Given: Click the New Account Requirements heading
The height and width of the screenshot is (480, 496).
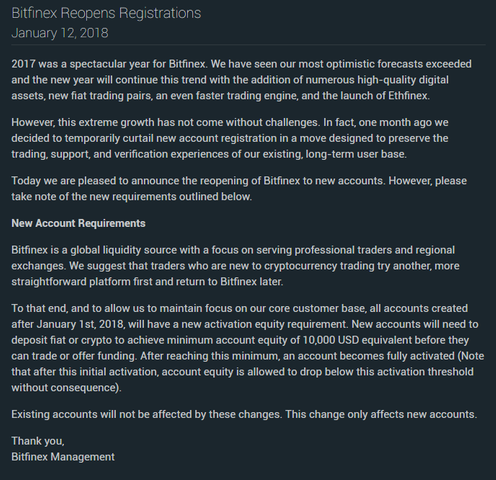Looking at the screenshot, I should 78,223.
